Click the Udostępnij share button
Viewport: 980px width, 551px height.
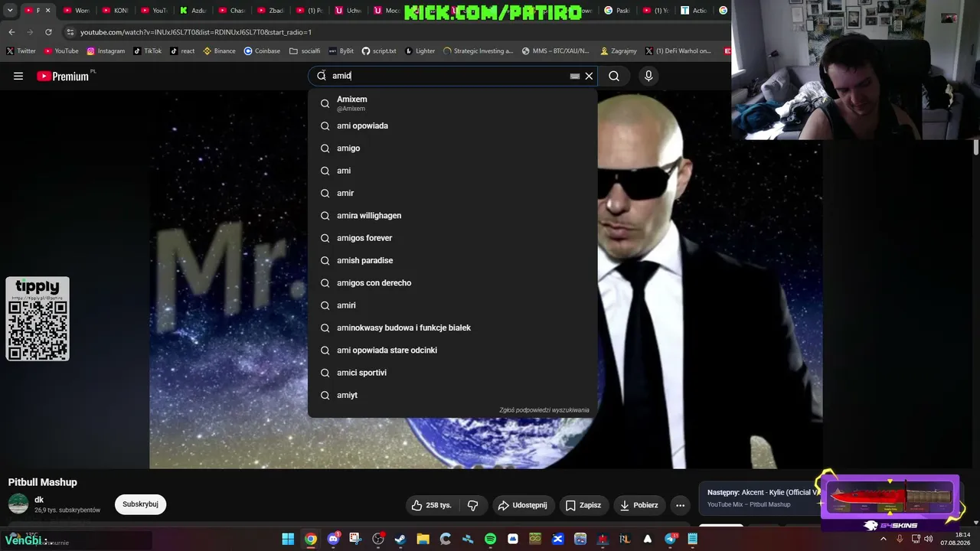click(522, 505)
